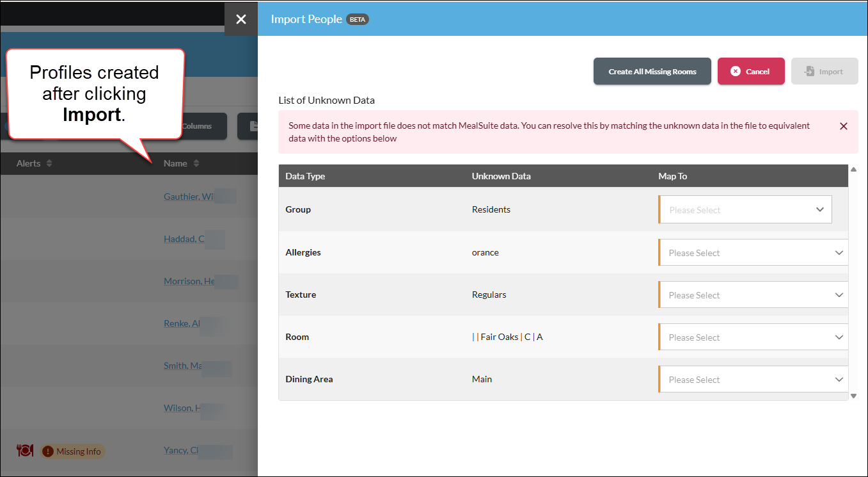Click Create All Missing Rooms button

(x=652, y=72)
